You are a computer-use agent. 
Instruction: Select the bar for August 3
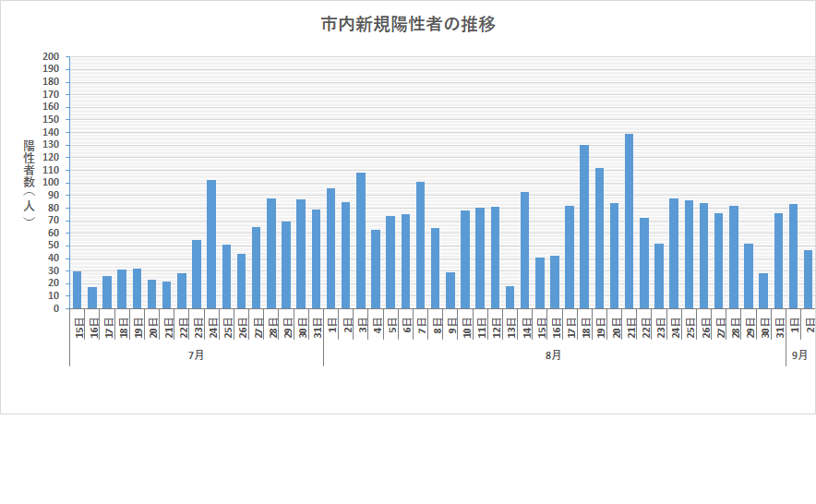[361, 241]
